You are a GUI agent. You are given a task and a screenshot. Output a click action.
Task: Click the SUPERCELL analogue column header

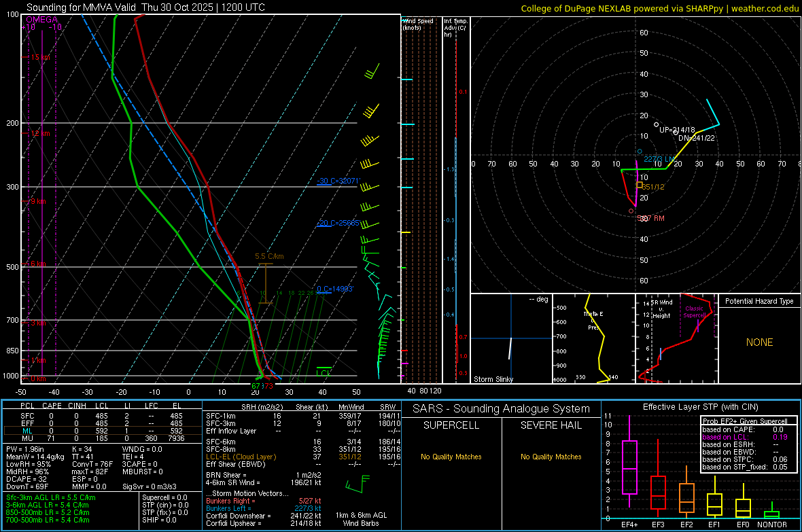pos(451,425)
